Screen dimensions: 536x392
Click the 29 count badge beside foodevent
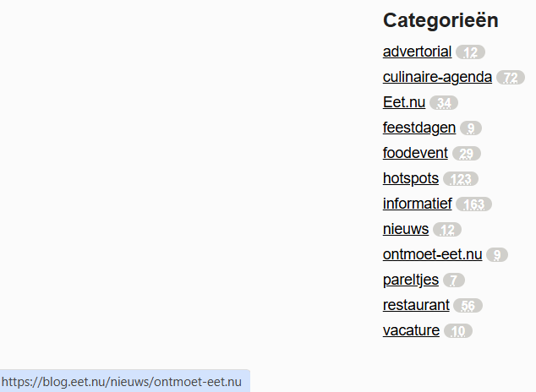point(467,154)
